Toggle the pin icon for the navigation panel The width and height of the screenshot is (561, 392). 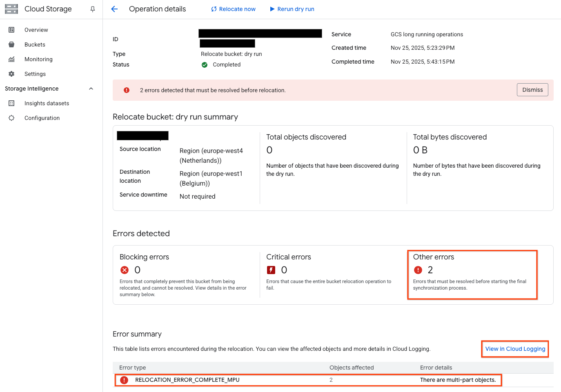(x=92, y=9)
